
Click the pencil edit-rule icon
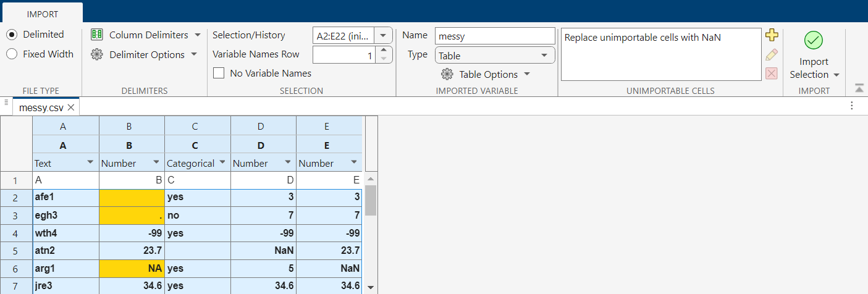[771, 54]
